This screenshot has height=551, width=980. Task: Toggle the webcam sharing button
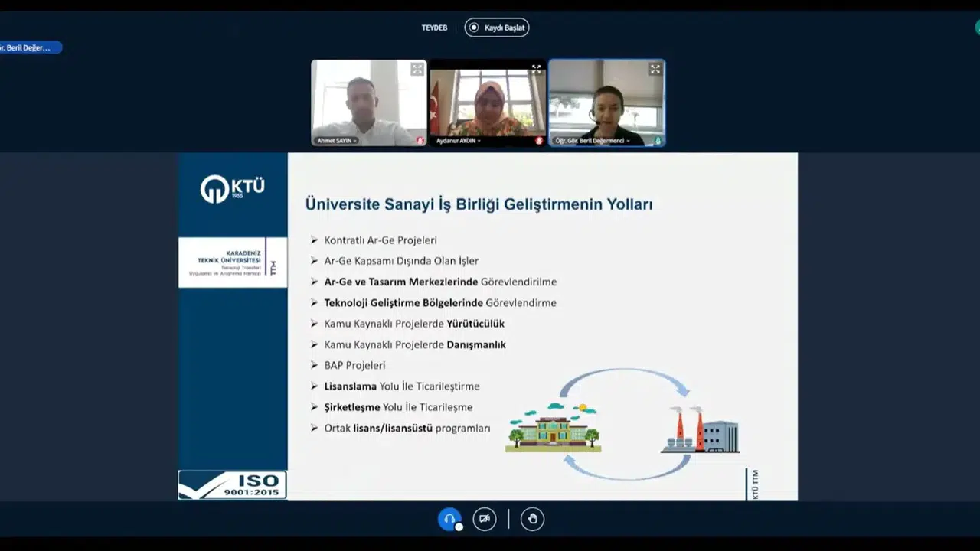(x=484, y=519)
